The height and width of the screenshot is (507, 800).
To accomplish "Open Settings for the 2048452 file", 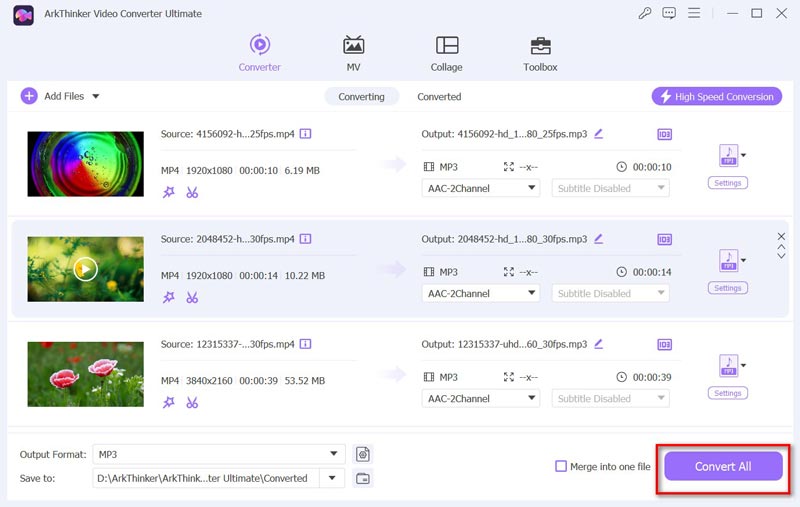I will click(x=728, y=288).
